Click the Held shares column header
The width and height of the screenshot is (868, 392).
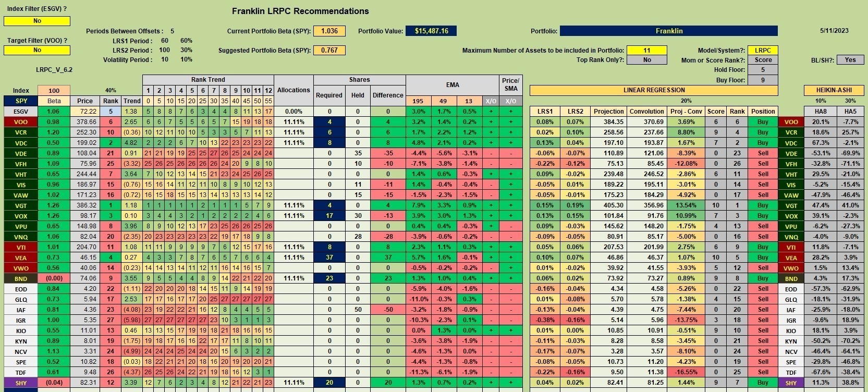pyautogui.click(x=358, y=95)
